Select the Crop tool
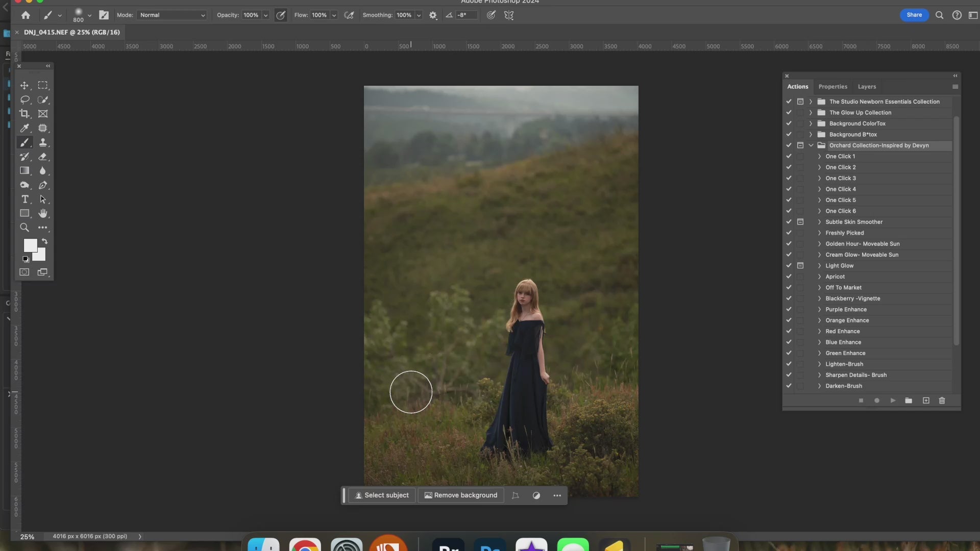The image size is (980, 551). (24, 114)
